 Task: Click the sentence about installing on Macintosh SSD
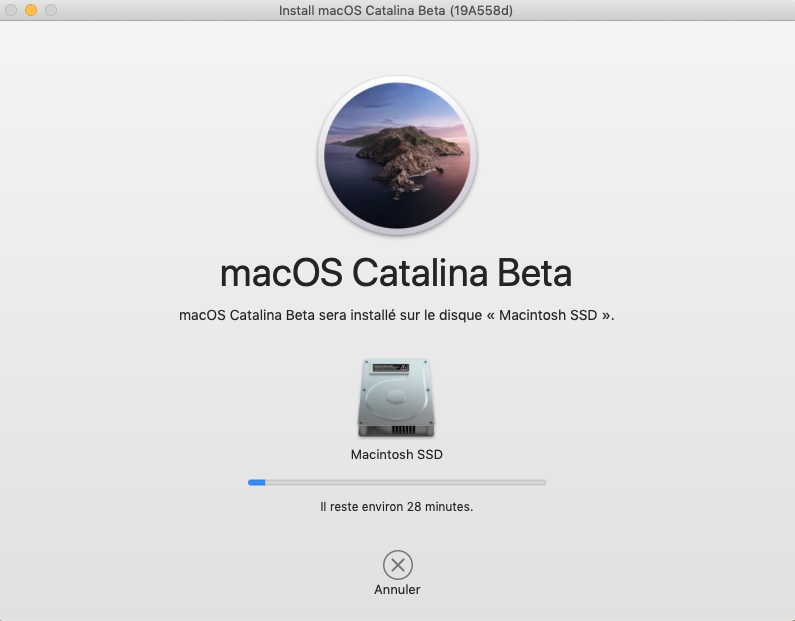(396, 315)
